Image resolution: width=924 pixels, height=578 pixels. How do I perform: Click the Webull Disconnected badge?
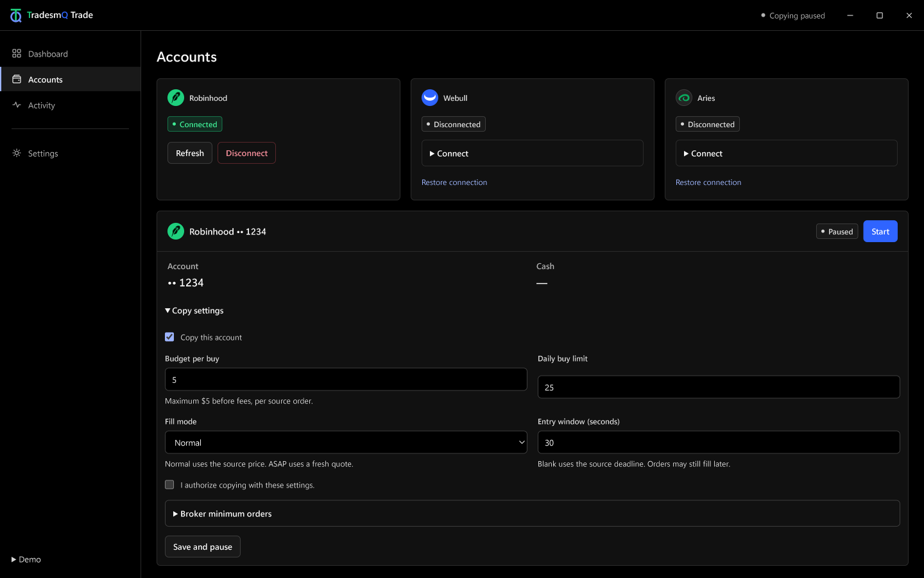click(x=454, y=124)
